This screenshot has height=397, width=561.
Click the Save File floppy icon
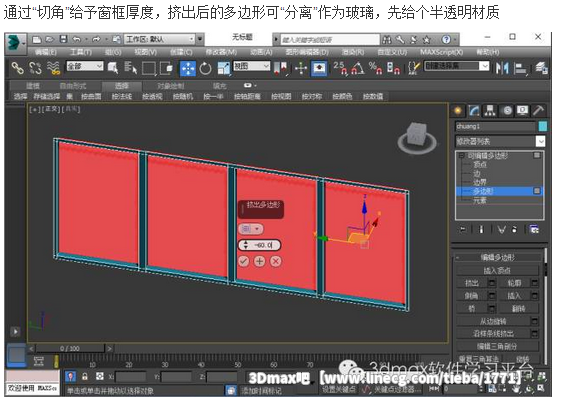[63, 39]
